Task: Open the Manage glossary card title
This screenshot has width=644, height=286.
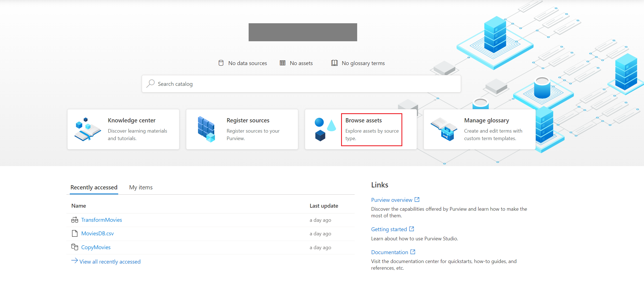Action: tap(487, 120)
